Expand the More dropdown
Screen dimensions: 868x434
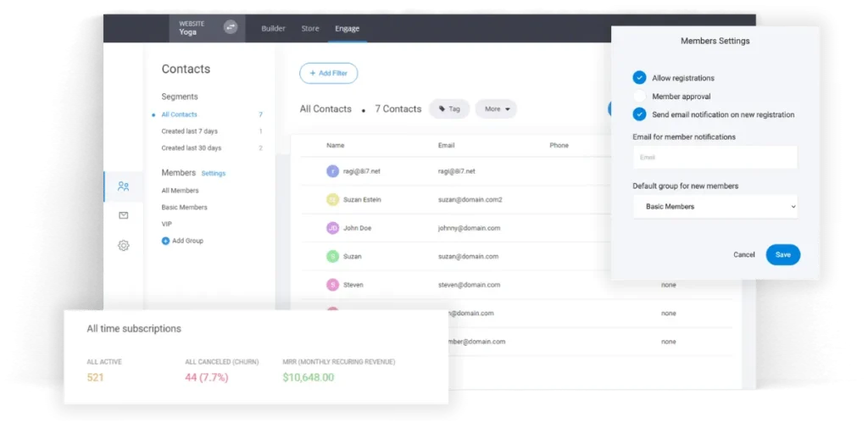pos(496,109)
